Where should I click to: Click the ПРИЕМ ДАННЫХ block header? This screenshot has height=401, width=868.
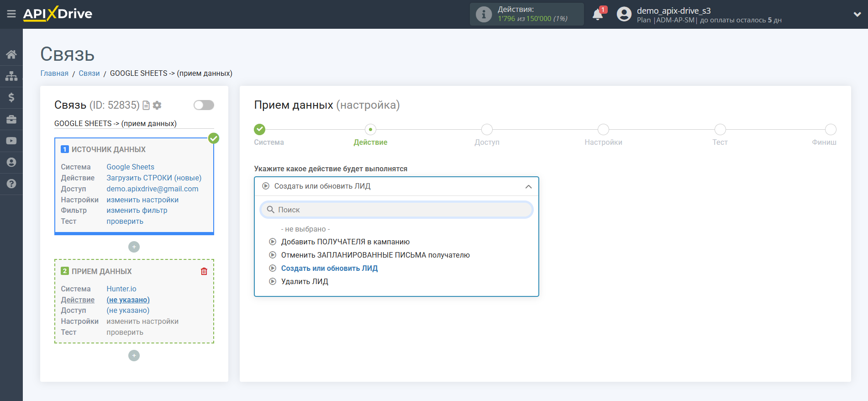point(101,271)
